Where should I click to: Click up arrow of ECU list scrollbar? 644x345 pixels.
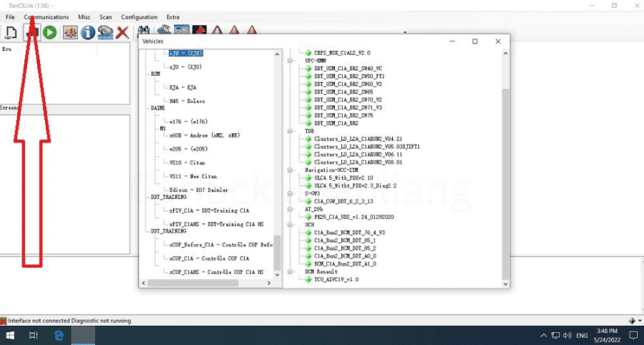click(x=505, y=54)
